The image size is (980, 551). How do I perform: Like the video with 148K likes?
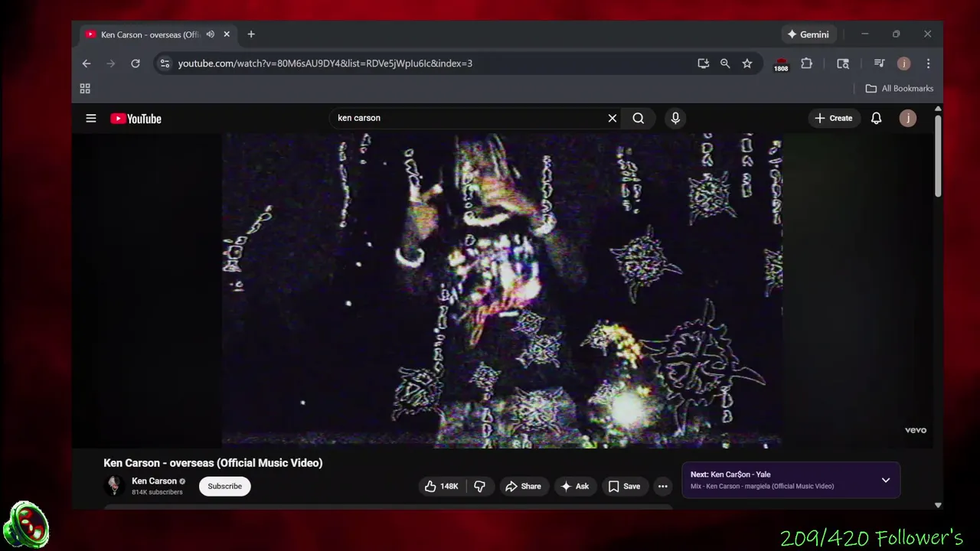point(441,486)
